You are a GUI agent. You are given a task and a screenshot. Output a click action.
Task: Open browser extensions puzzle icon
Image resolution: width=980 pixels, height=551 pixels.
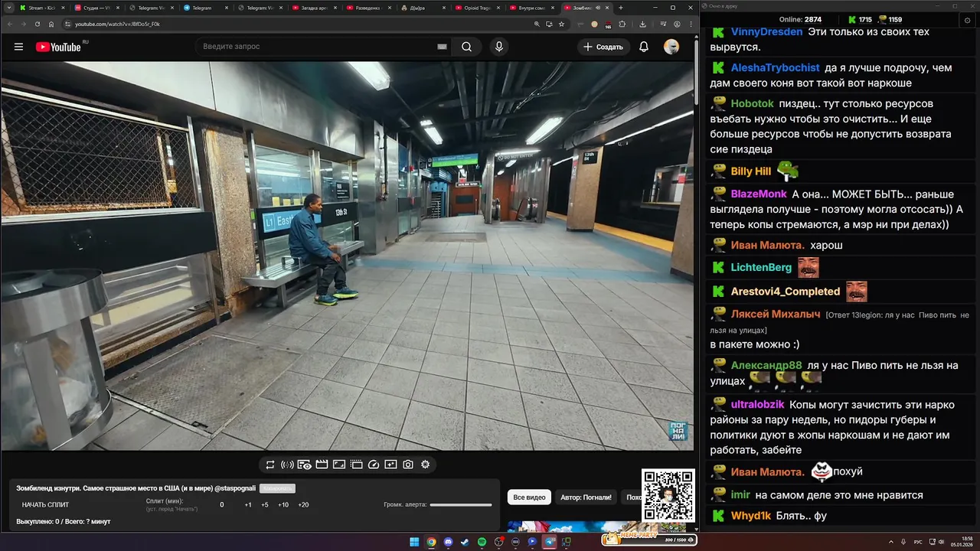point(622,24)
